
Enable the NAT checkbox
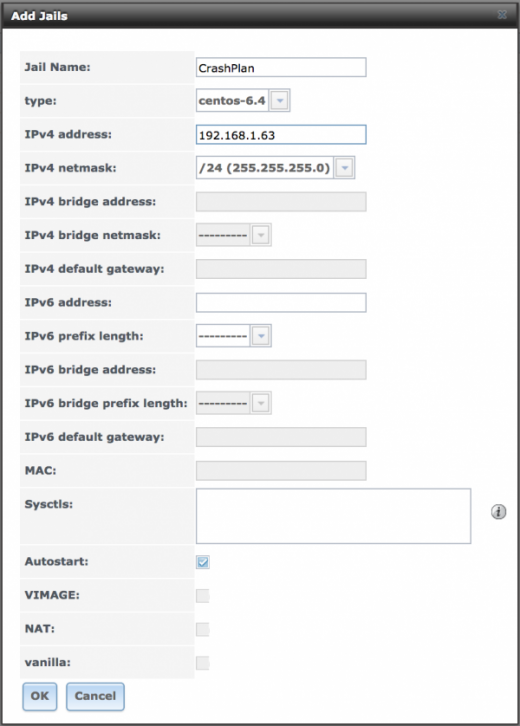[203, 629]
